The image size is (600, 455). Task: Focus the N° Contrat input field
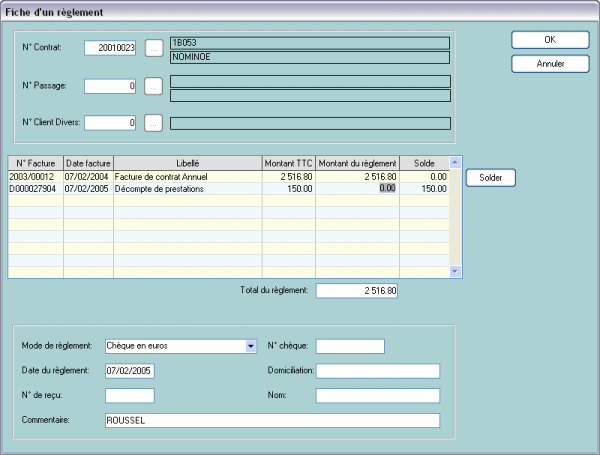[110, 48]
